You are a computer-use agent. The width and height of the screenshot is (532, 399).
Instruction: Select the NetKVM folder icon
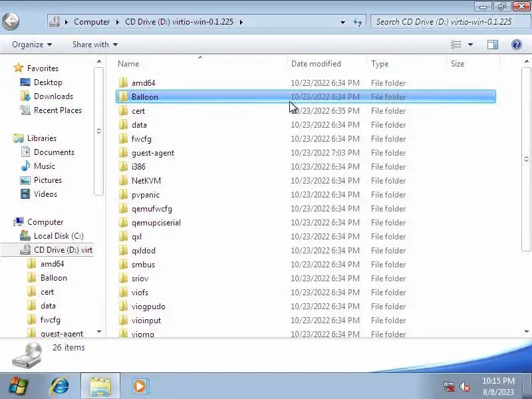tap(123, 180)
